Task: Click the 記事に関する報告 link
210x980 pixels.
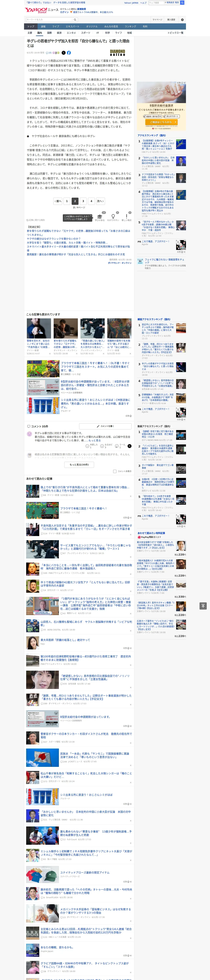Action: click(x=35, y=220)
